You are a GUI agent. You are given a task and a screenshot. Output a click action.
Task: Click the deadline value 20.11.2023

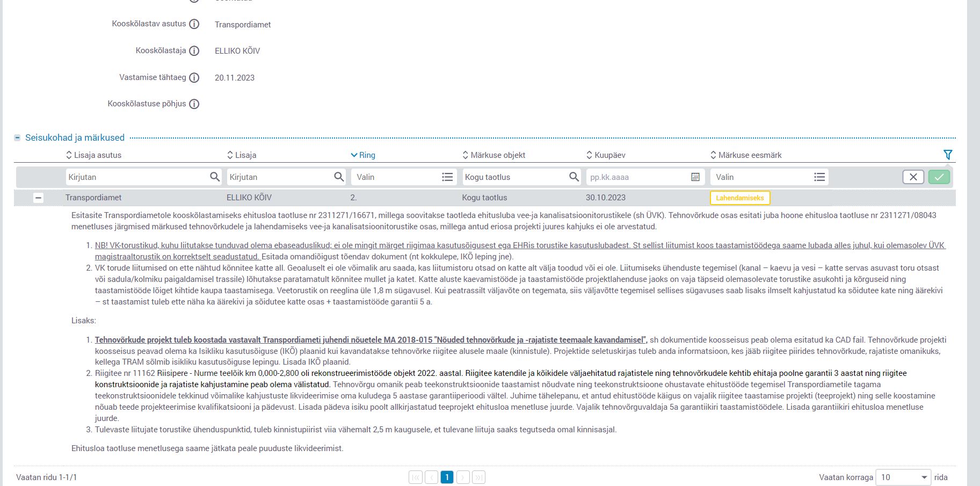[x=235, y=78]
